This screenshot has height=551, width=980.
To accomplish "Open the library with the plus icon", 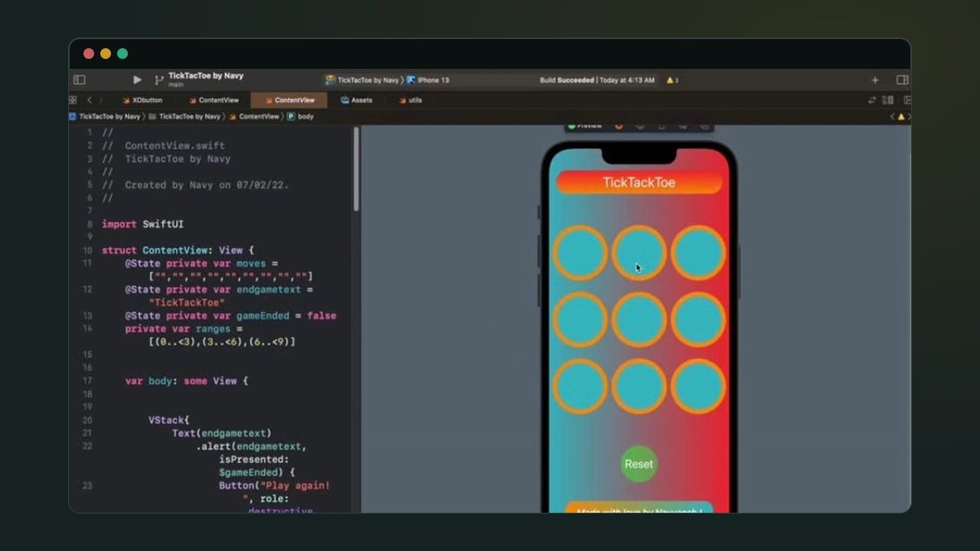I will point(875,80).
